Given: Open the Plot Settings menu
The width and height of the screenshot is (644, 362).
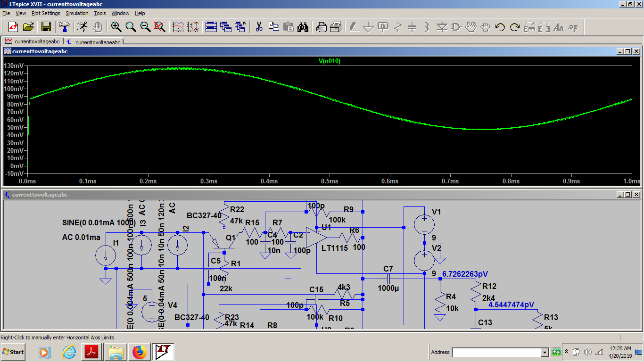Looking at the screenshot, I should [x=46, y=13].
